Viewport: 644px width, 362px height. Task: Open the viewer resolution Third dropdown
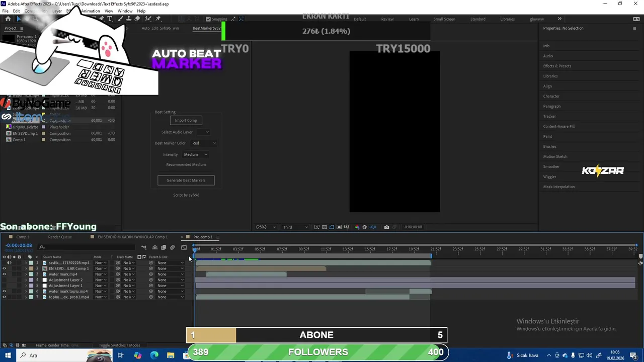[x=295, y=227]
